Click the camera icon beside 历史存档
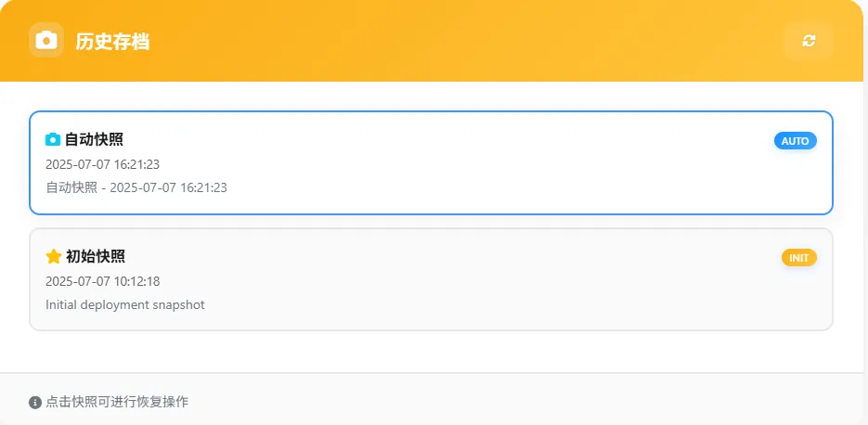Viewport: 868px width, 425px height. click(46, 41)
